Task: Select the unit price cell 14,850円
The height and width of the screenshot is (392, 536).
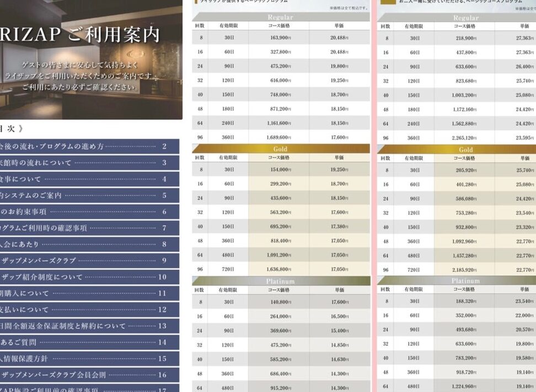Action: pyautogui.click(x=340, y=345)
